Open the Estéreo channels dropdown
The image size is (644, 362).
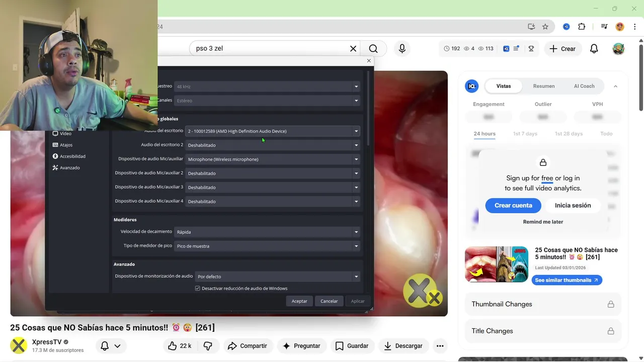click(x=267, y=101)
